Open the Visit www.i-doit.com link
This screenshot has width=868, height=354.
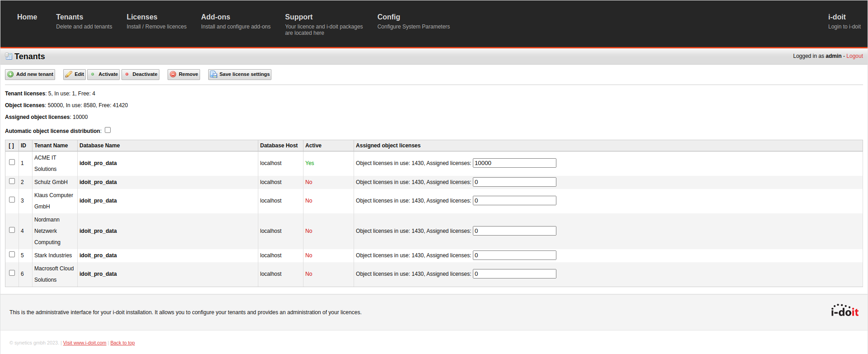(x=84, y=343)
